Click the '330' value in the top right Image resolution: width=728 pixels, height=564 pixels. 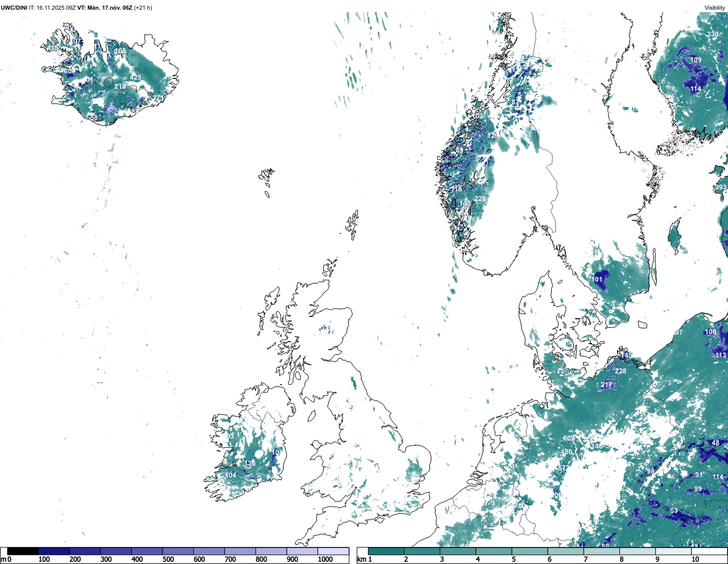pyautogui.click(x=713, y=34)
